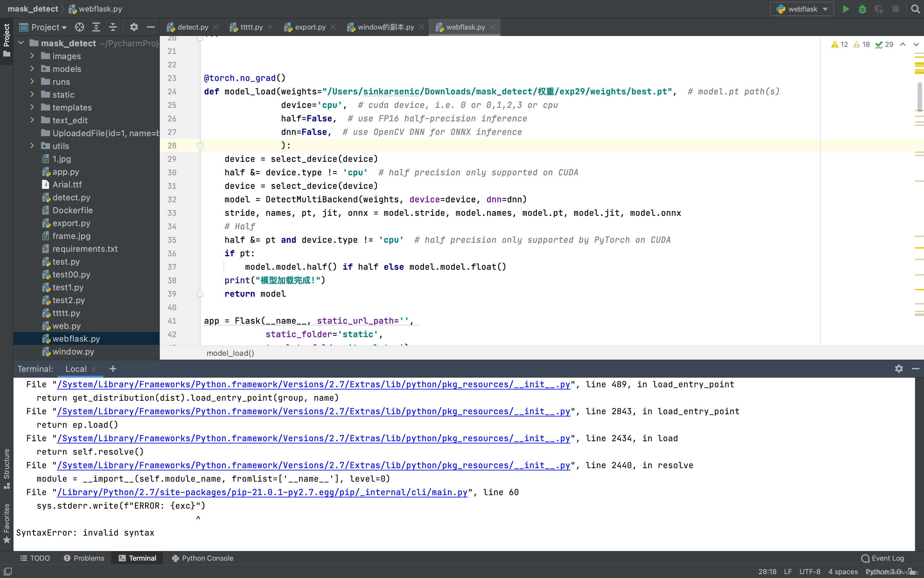Viewport: 924px width, 578px height.
Task: Expand all in project tree
Action: click(96, 27)
